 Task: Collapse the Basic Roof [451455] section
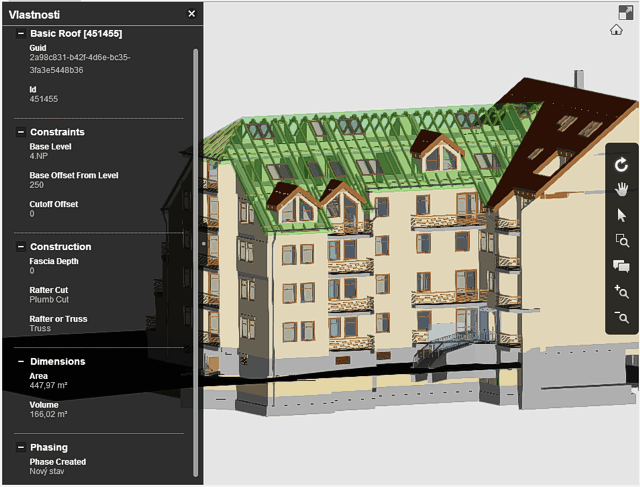pyautogui.click(x=20, y=33)
